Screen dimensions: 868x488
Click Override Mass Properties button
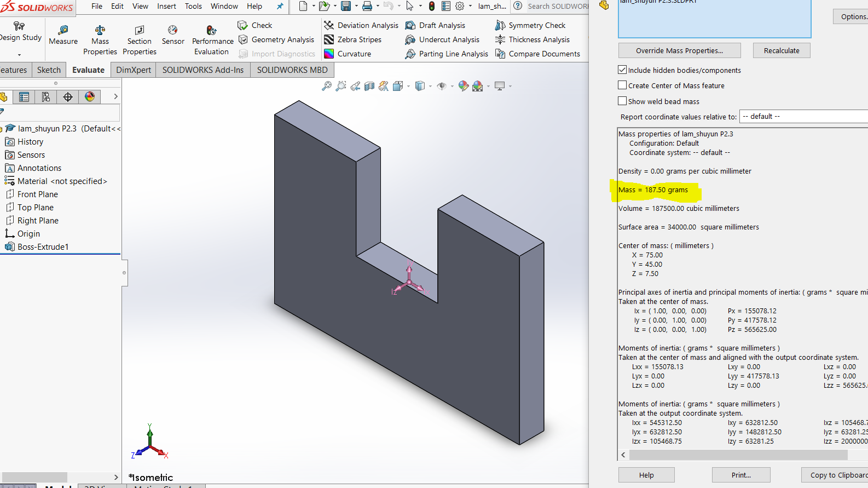click(x=679, y=50)
